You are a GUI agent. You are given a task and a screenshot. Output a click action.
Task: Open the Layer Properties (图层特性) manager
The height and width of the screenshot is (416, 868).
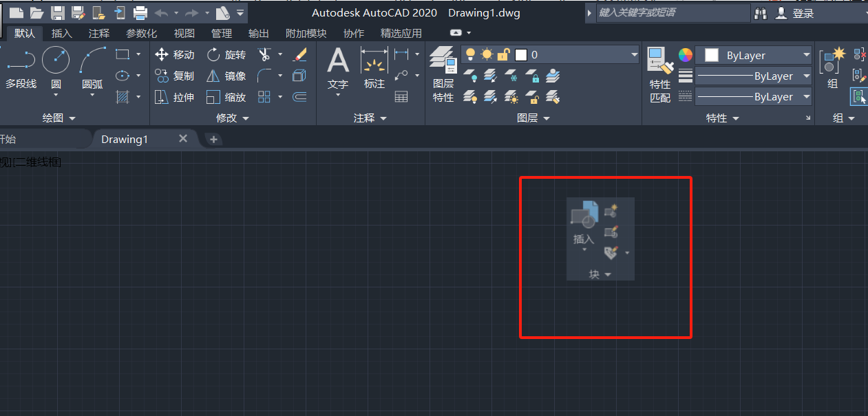pos(443,74)
